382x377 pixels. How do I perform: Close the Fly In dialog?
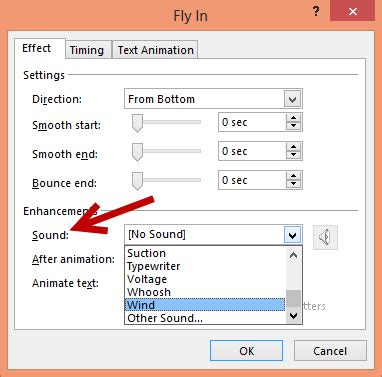coord(352,11)
